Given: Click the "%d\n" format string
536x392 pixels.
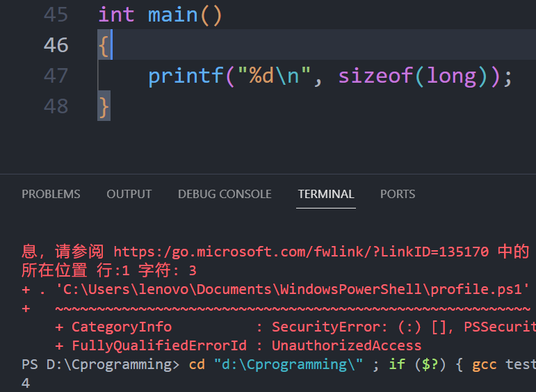Looking at the screenshot, I should pos(274,76).
